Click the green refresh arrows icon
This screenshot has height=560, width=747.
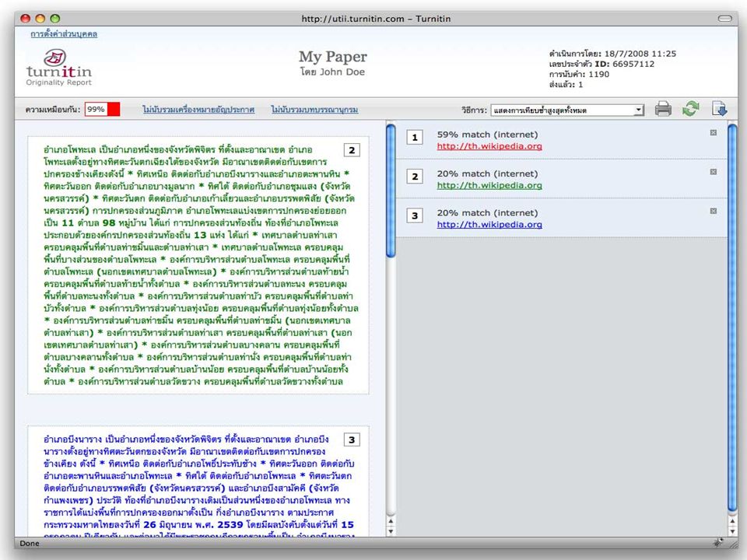(x=690, y=109)
